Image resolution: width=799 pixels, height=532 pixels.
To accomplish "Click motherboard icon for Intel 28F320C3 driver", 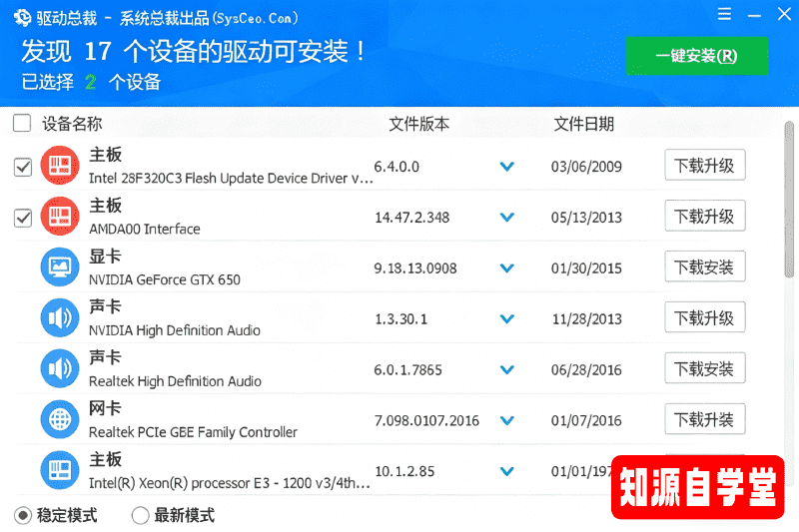I will [x=60, y=166].
